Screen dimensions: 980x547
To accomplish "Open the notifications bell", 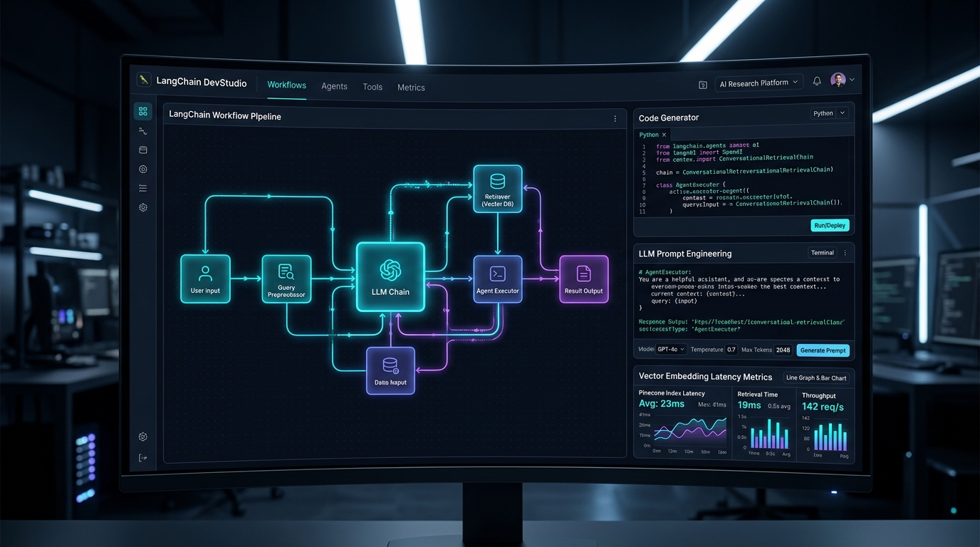I will pos(817,81).
